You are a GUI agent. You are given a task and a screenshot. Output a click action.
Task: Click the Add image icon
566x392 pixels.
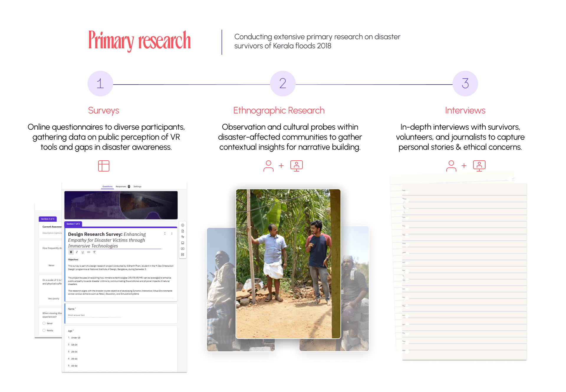[182, 243]
